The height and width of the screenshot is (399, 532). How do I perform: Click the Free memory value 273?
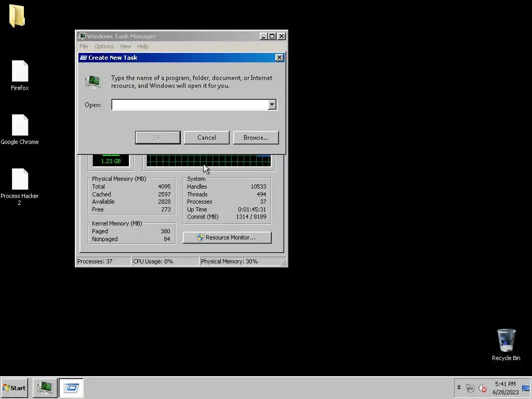click(x=166, y=209)
